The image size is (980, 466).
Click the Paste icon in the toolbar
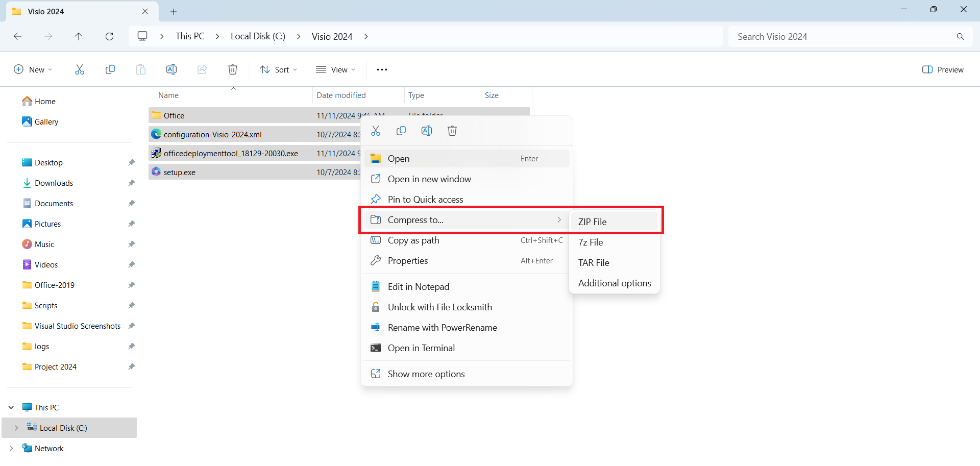[141, 69]
